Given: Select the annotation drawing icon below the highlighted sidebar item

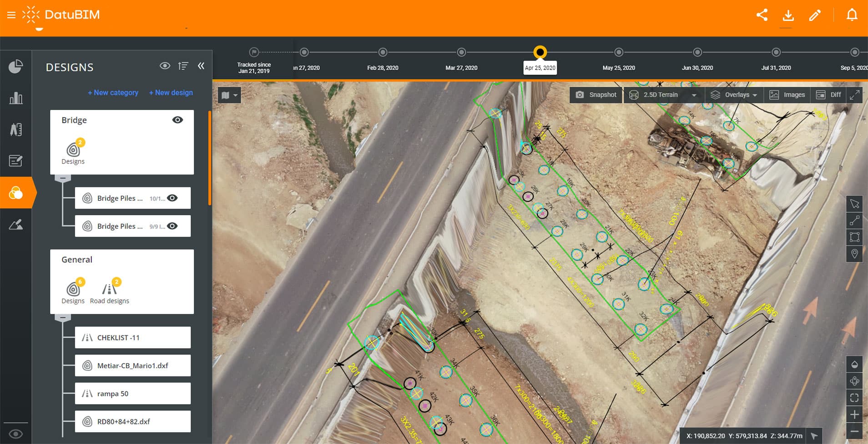Looking at the screenshot, I should pyautogui.click(x=16, y=224).
